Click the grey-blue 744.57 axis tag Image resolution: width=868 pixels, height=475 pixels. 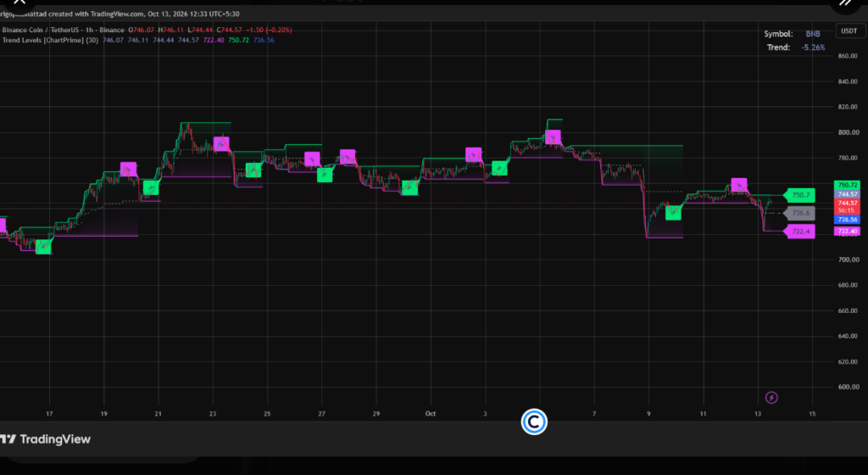(x=847, y=194)
